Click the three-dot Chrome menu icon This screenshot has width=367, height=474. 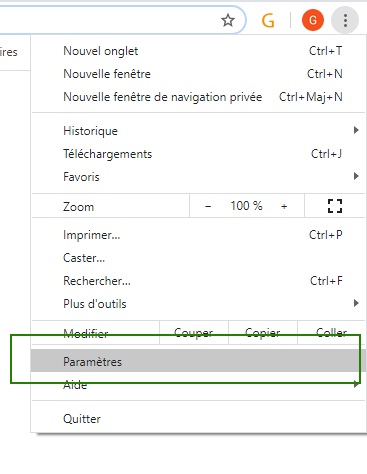(x=345, y=20)
